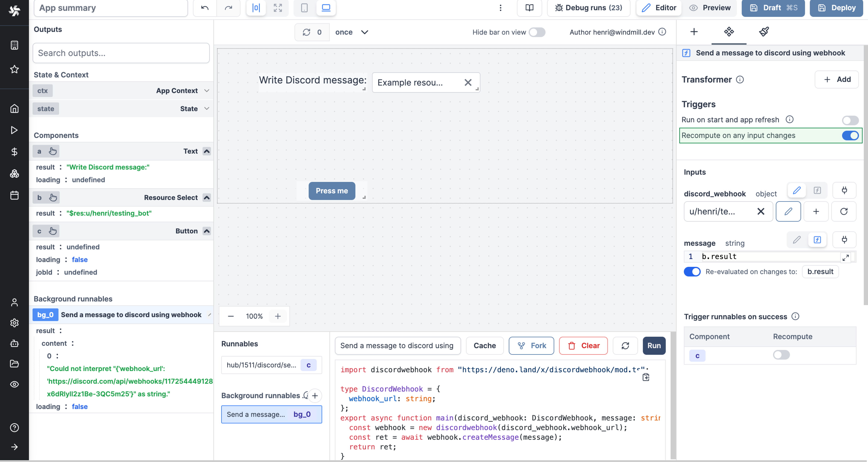Viewport: 868px width, 462px height.
Task: Expand the ctx App Context section
Action: 207,91
